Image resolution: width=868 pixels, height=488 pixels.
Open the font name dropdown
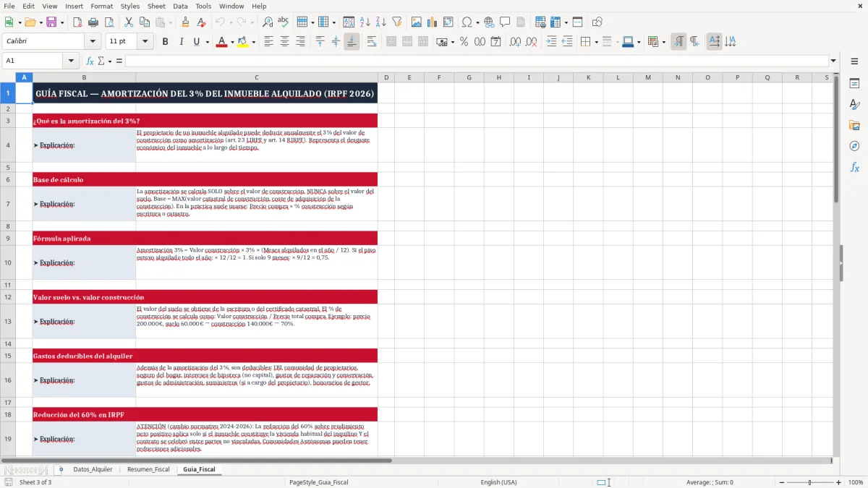[x=92, y=42]
